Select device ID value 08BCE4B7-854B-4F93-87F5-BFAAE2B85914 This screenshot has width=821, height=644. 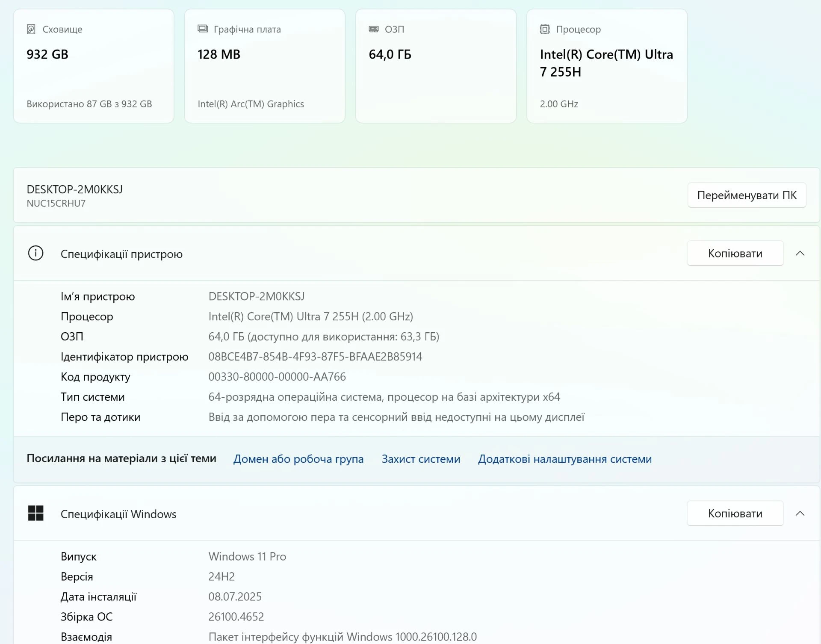[315, 357]
